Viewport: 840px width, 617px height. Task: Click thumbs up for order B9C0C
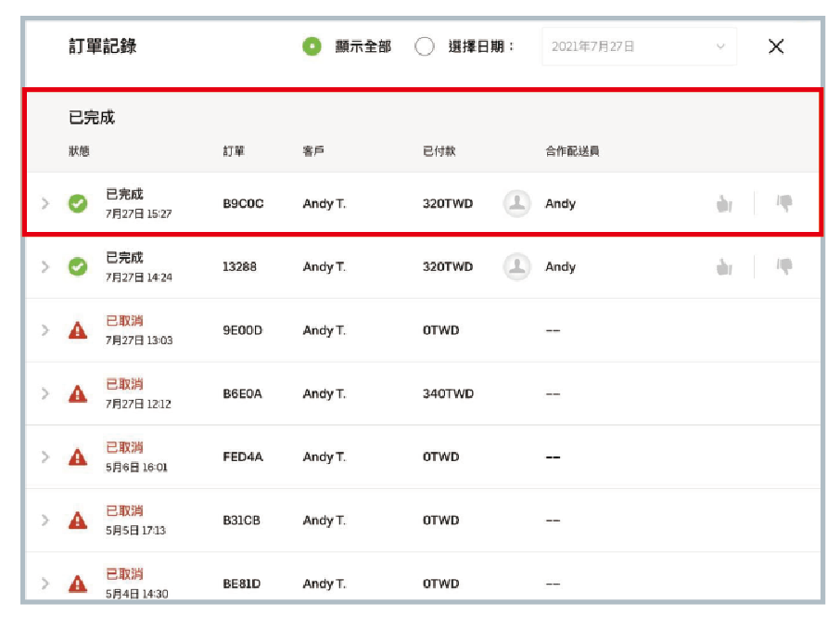click(x=724, y=204)
